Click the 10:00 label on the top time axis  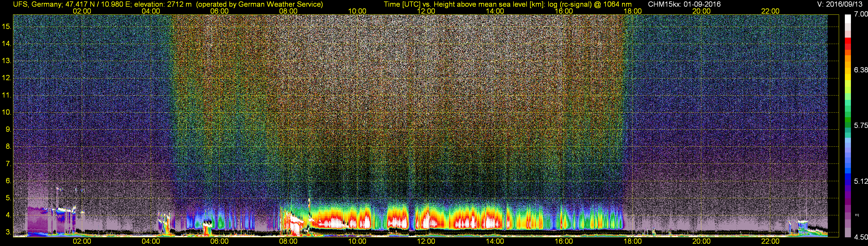coord(357,11)
